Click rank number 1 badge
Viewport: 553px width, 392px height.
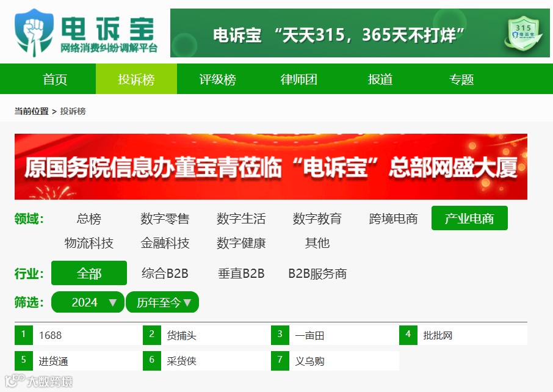[x=24, y=335]
